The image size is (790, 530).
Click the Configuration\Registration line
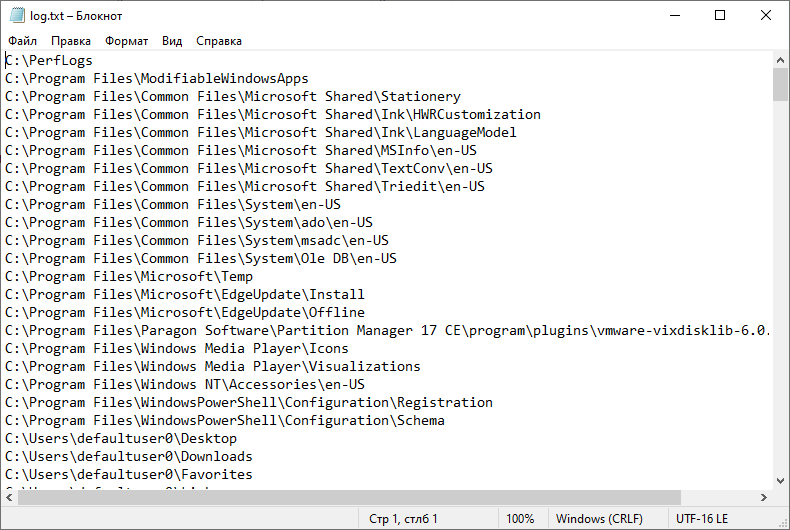tap(249, 403)
